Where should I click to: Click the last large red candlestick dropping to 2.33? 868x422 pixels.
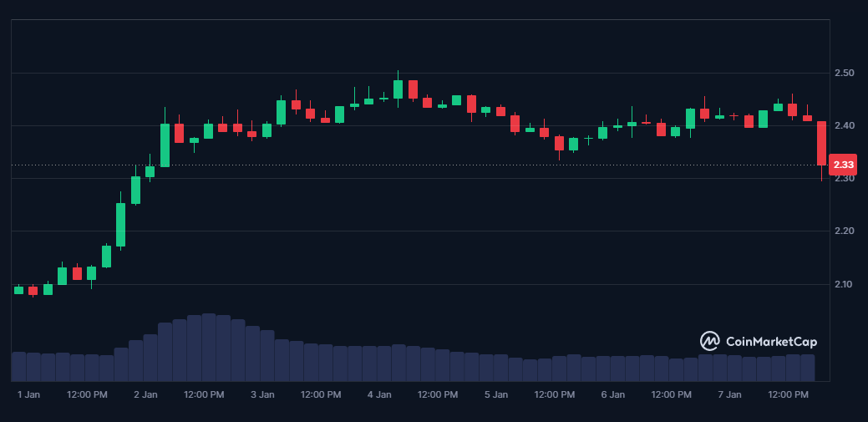point(821,143)
